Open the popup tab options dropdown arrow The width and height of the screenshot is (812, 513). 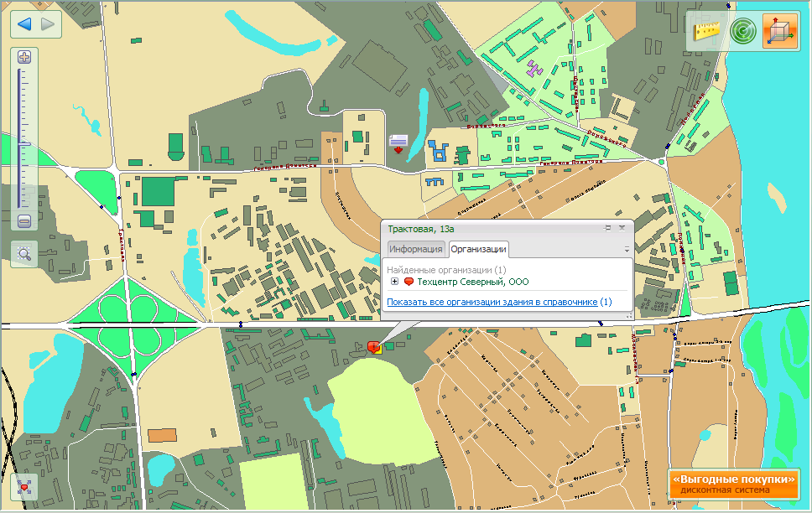(x=626, y=250)
